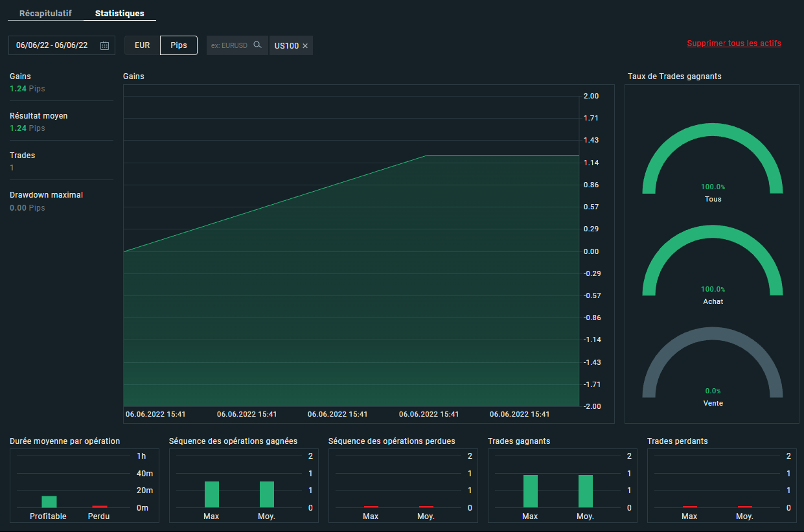Open the date range picker 06/06/22
The width and height of the screenshot is (804, 532).
[x=52, y=45]
